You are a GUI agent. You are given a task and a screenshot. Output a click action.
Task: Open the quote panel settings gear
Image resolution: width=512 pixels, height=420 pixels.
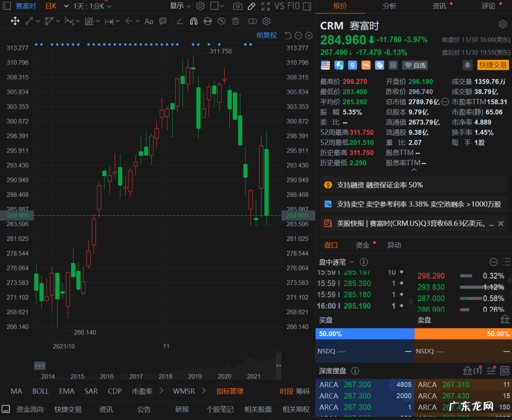point(503,25)
